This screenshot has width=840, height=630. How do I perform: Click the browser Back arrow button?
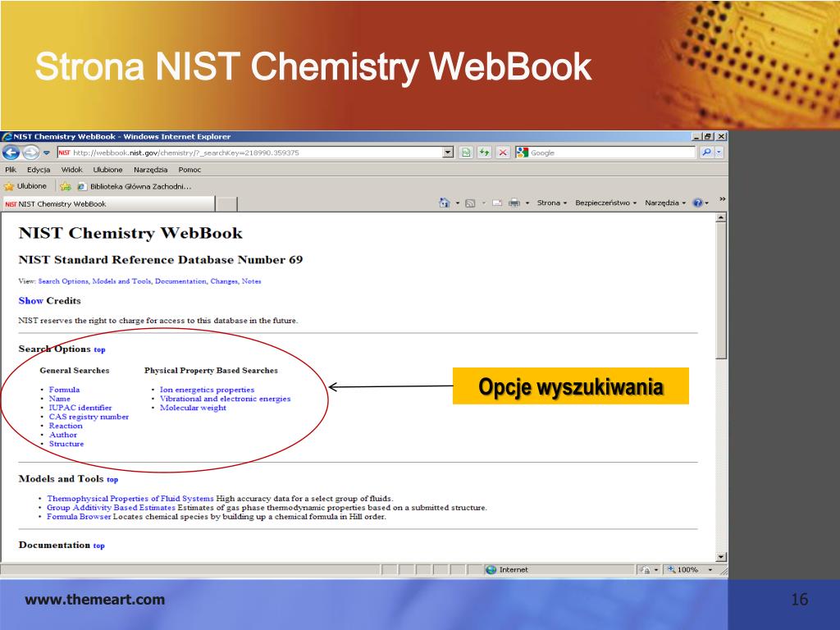[11, 153]
